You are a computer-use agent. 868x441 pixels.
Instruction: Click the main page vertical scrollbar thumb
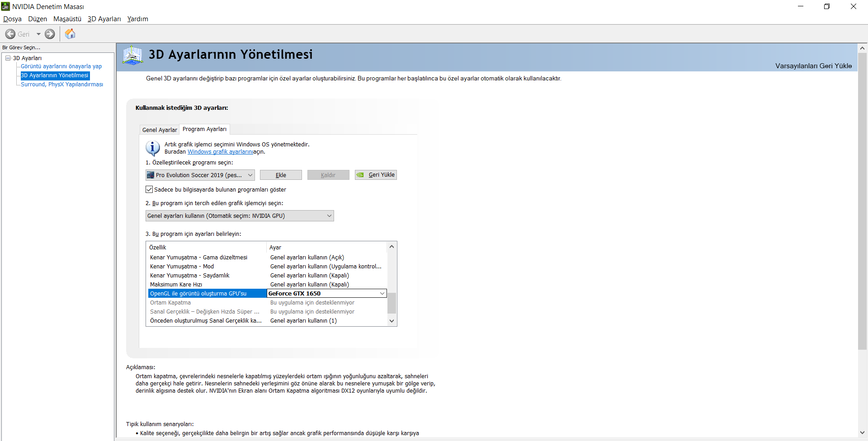click(x=862, y=201)
